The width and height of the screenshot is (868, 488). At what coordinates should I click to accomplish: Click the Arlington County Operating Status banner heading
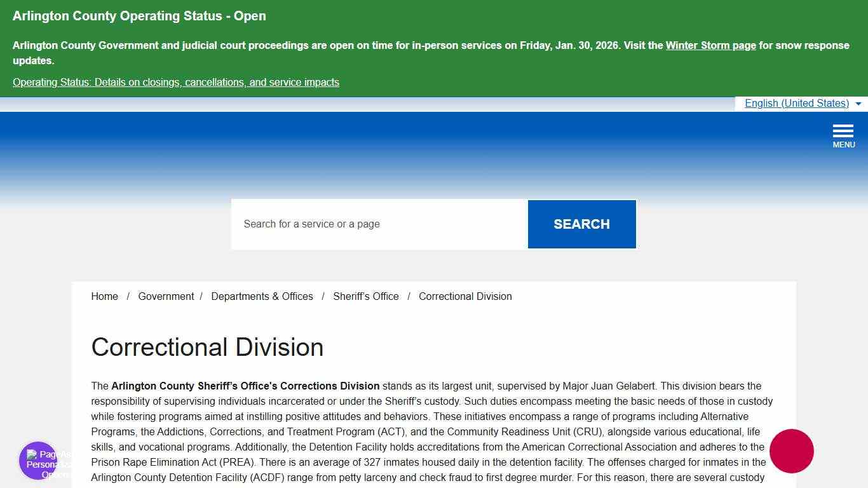(x=139, y=16)
